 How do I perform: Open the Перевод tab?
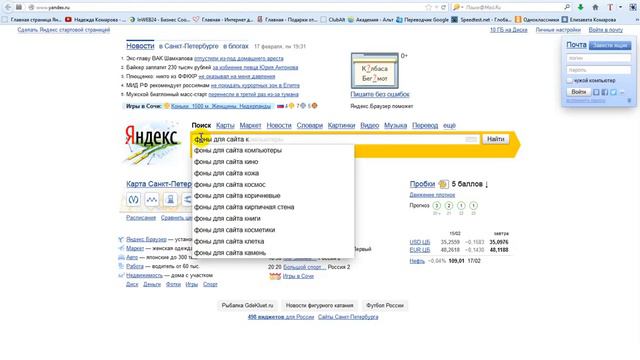(x=425, y=125)
